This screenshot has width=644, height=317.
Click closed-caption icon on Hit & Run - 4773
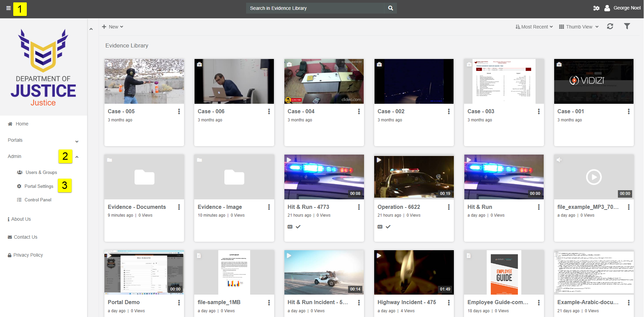tap(290, 227)
